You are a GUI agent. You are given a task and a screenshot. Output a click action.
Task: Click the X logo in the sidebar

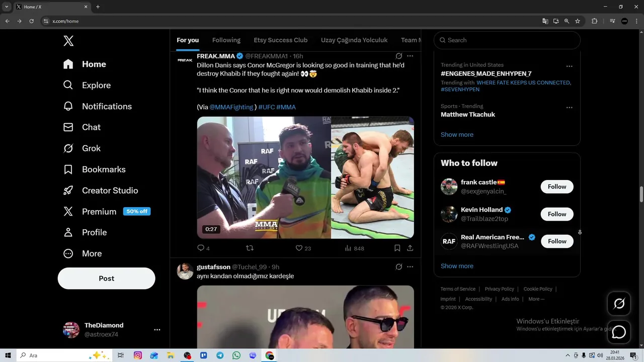click(x=68, y=41)
